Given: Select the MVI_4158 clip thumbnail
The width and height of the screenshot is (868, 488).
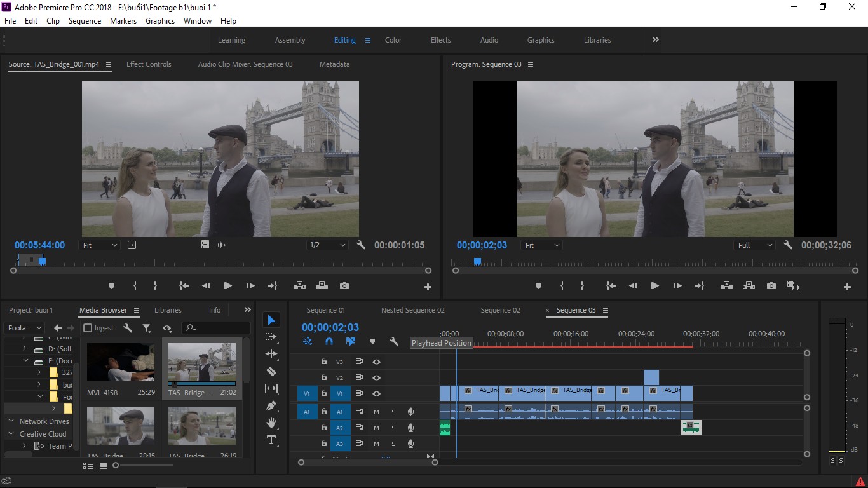Looking at the screenshot, I should pyautogui.click(x=121, y=362).
